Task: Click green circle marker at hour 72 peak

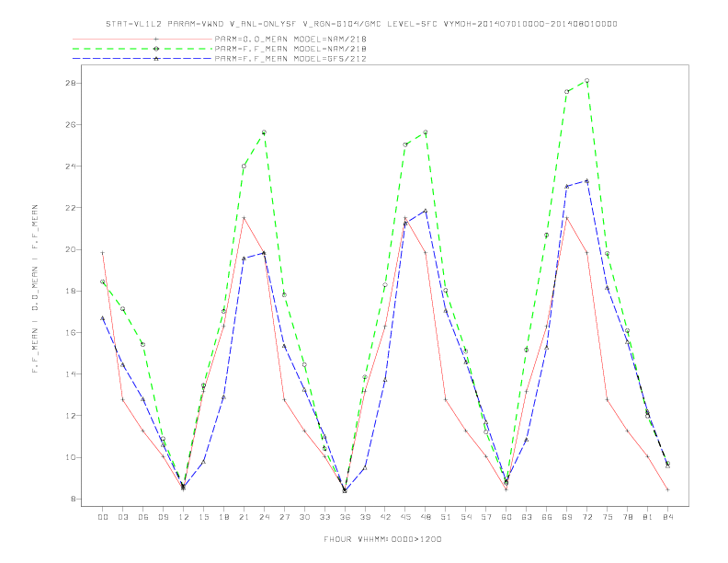Action: click(586, 81)
